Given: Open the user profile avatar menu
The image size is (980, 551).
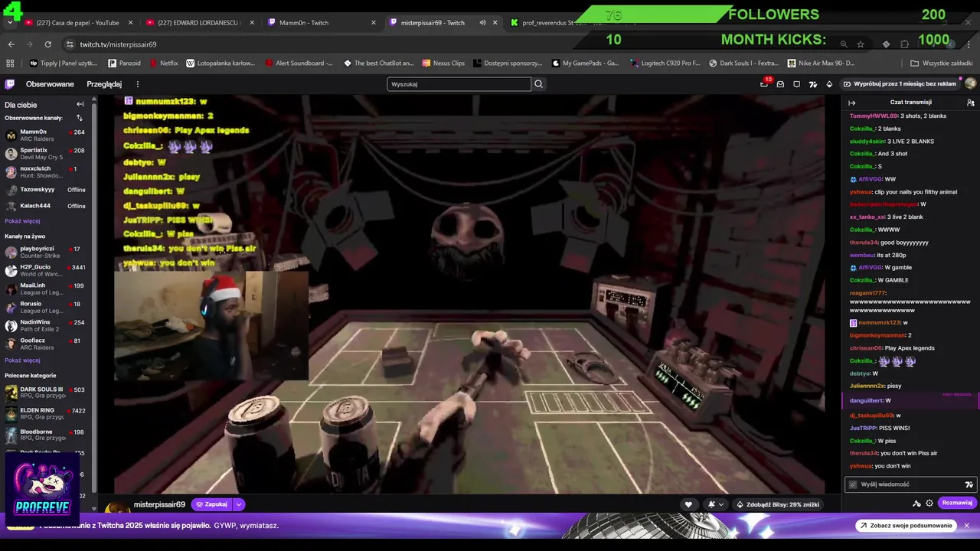Looking at the screenshot, I should (x=970, y=83).
